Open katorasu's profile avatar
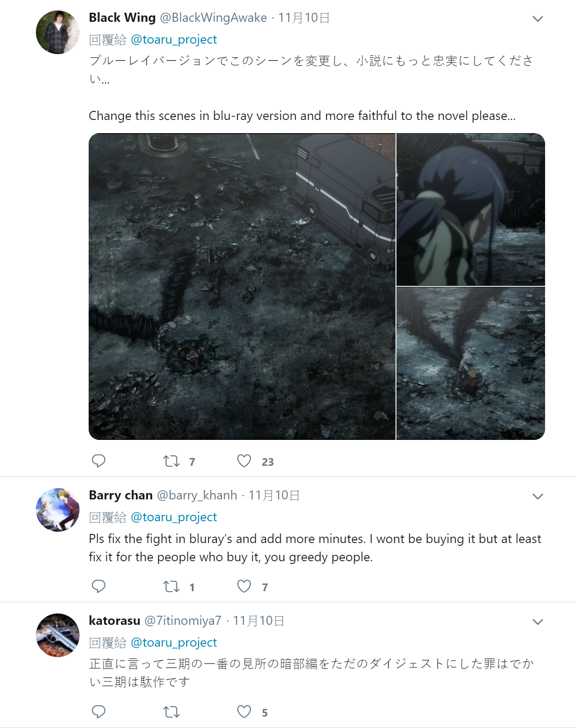This screenshot has height=728, width=576. click(x=58, y=635)
